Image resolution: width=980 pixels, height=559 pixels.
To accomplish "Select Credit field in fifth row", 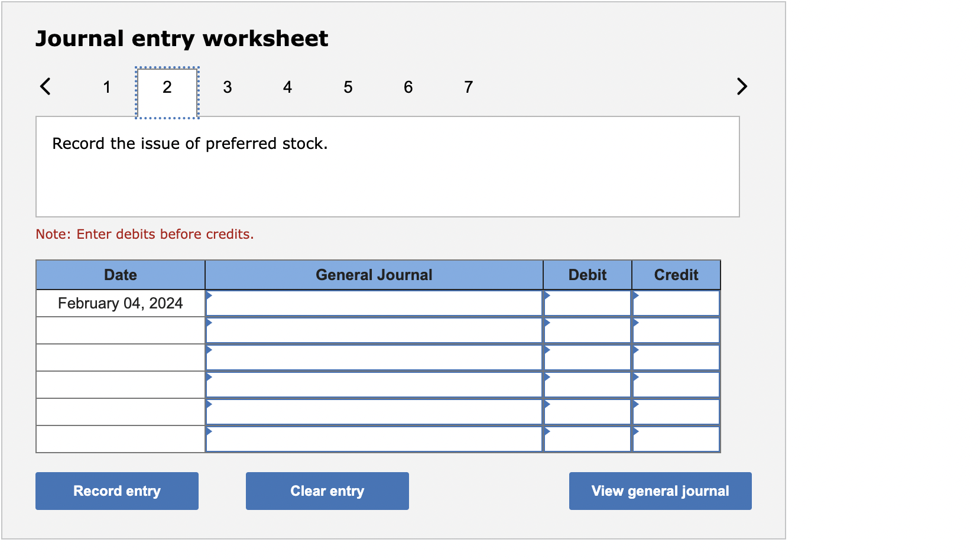I will tap(676, 412).
